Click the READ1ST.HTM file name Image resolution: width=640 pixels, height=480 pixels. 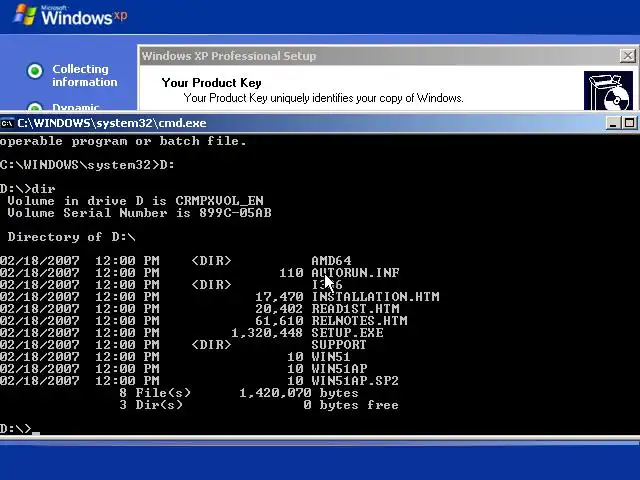[355, 309]
